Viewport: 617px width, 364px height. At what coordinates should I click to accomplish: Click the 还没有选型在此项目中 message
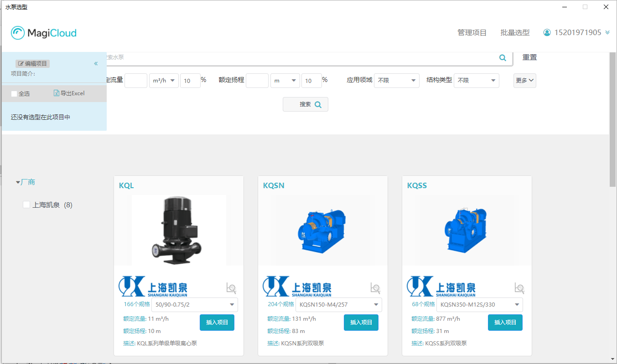pos(41,117)
